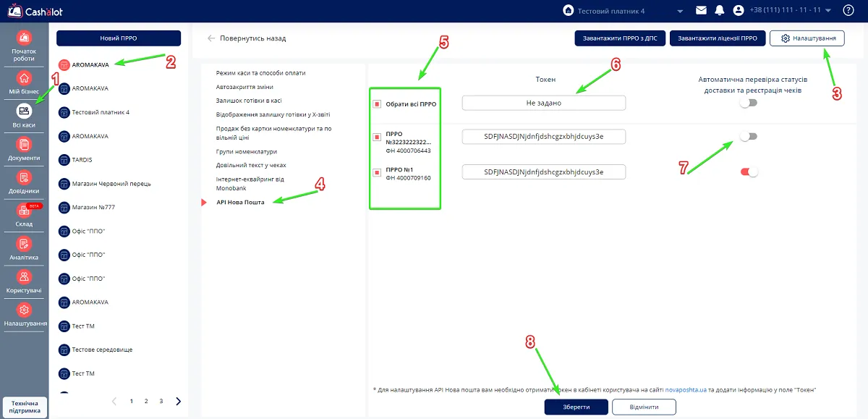This screenshot has width=868, height=419.
Task: Go to next page of cash registers
Action: click(x=179, y=401)
